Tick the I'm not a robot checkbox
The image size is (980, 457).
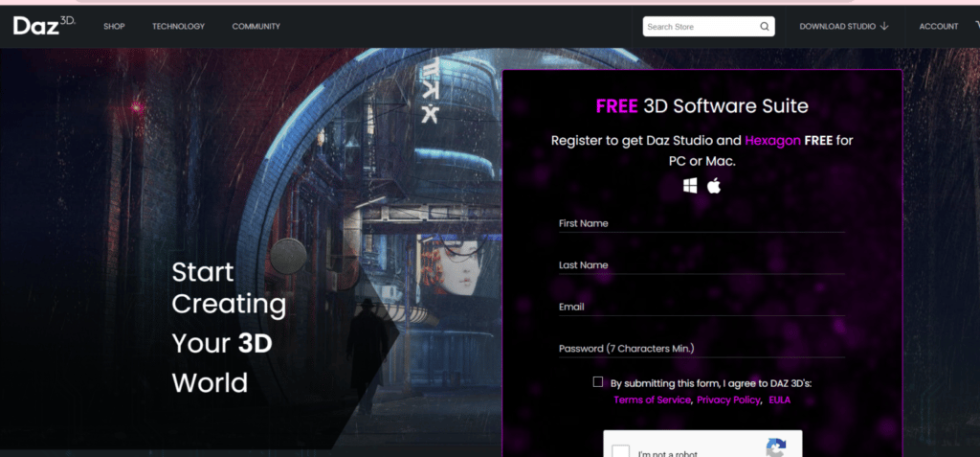pos(621,451)
